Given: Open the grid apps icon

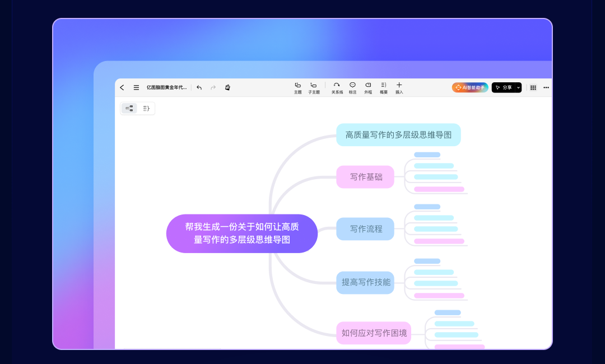Looking at the screenshot, I should 533,87.
